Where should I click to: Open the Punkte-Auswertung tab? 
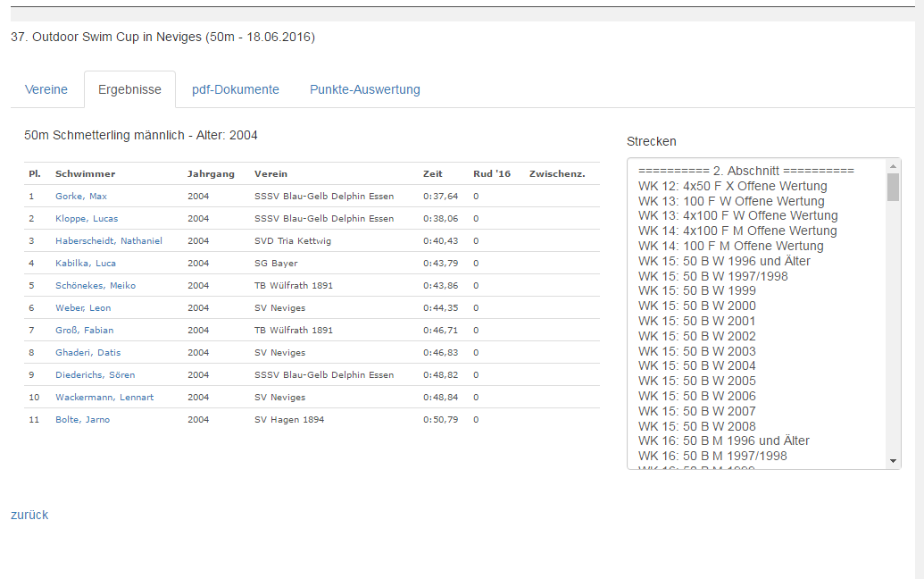pos(365,89)
